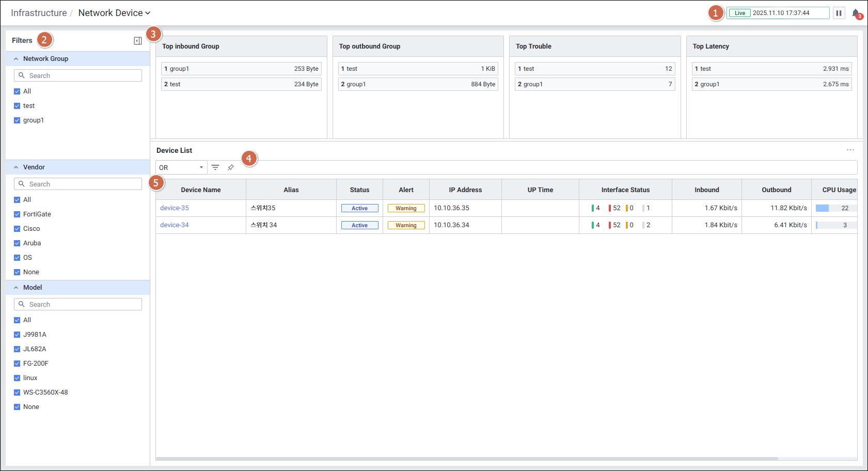The width and height of the screenshot is (868, 471).
Task: Sort by the CPU Usage column header
Action: [839, 190]
